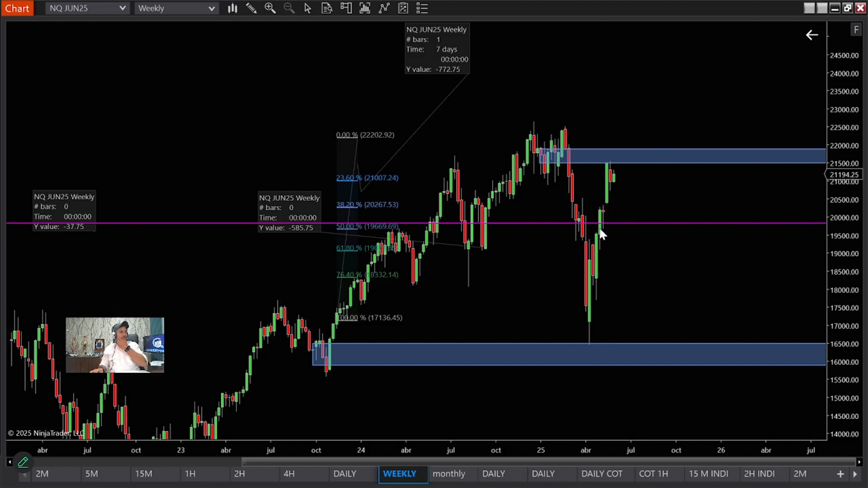Add a new tab with plus button
The image size is (868, 488).
click(840, 474)
